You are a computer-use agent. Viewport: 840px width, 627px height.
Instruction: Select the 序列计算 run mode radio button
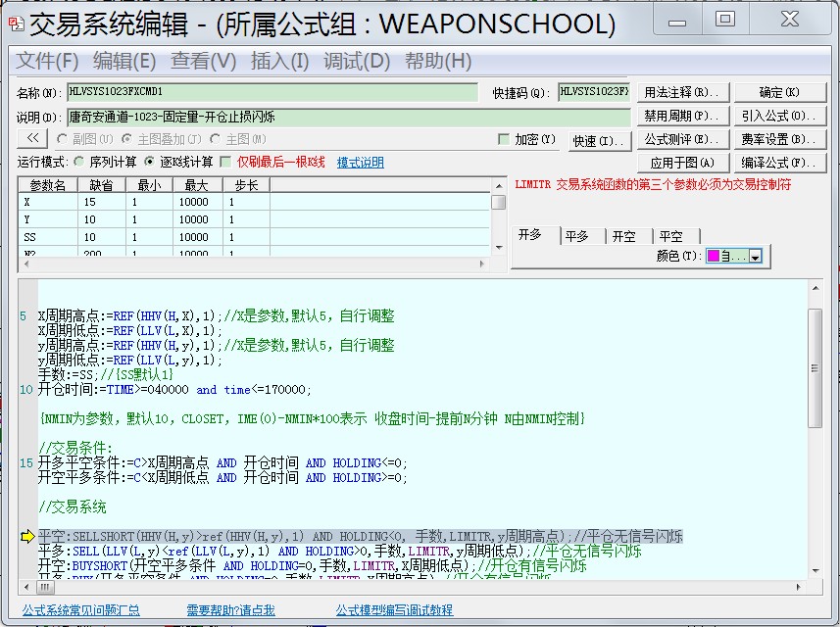pyautogui.click(x=79, y=162)
